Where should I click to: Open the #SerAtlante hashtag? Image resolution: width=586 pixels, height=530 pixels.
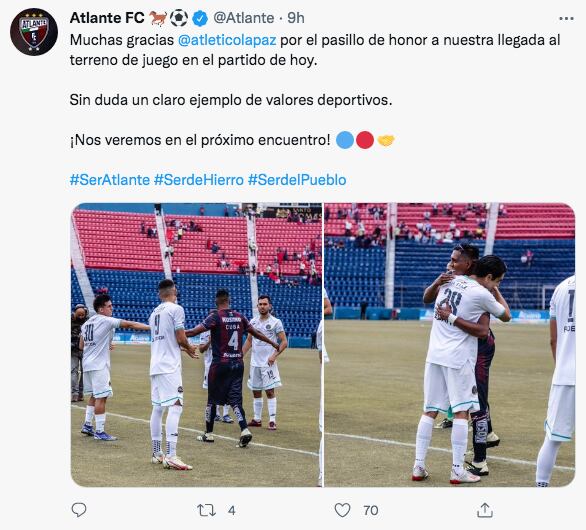110,180
